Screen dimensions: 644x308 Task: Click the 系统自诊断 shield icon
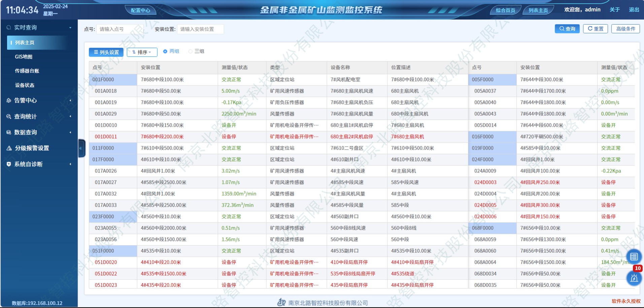pyautogui.click(x=9, y=164)
